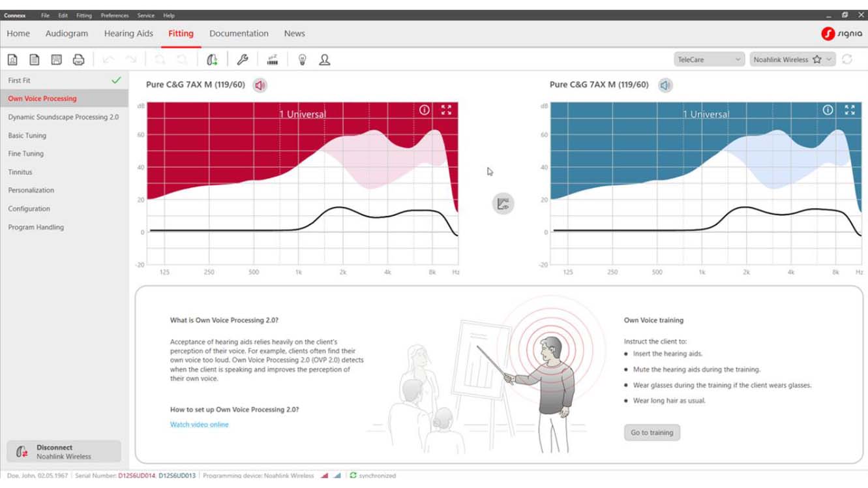868x488 pixels.
Task: Click the hearing aid detection icon
Action: tap(212, 60)
